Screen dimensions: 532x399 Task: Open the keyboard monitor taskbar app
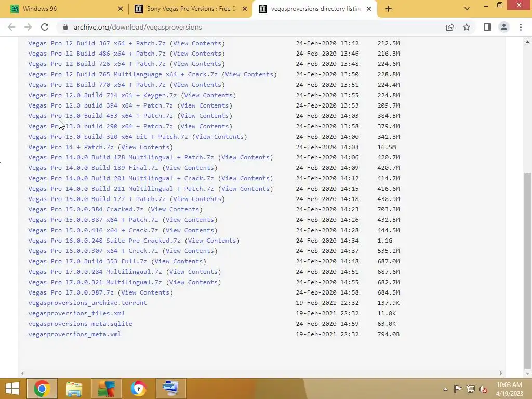pyautogui.click(x=170, y=389)
